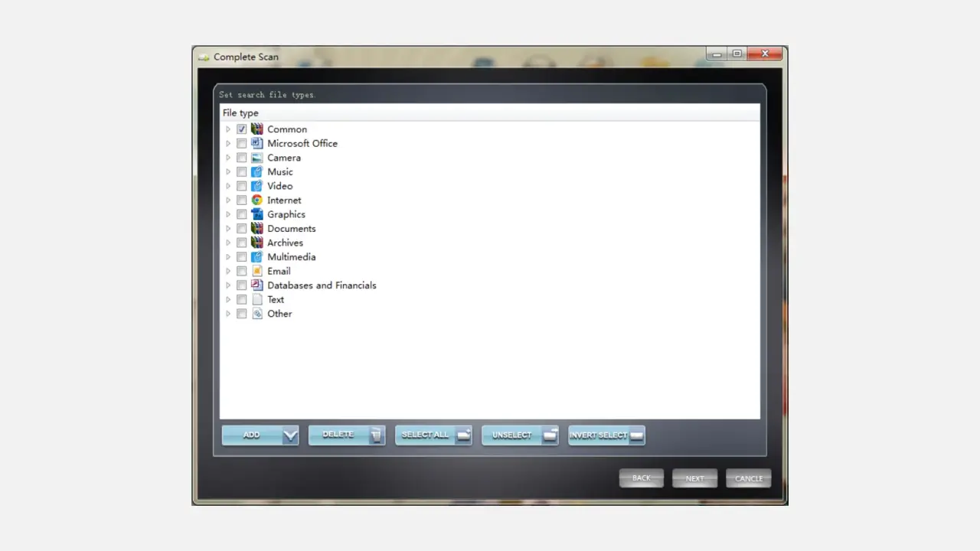Expand the Multimedia category node
Image resolution: width=980 pixels, height=551 pixels.
(228, 257)
